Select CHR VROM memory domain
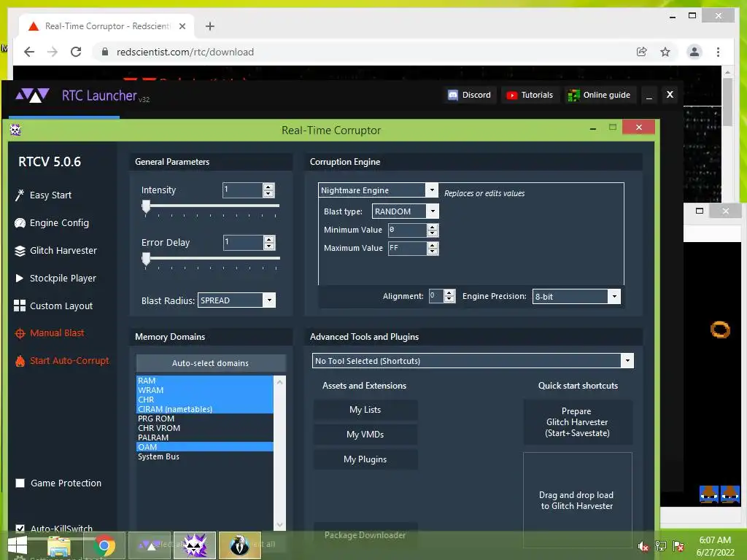The image size is (747, 560). pos(205,428)
